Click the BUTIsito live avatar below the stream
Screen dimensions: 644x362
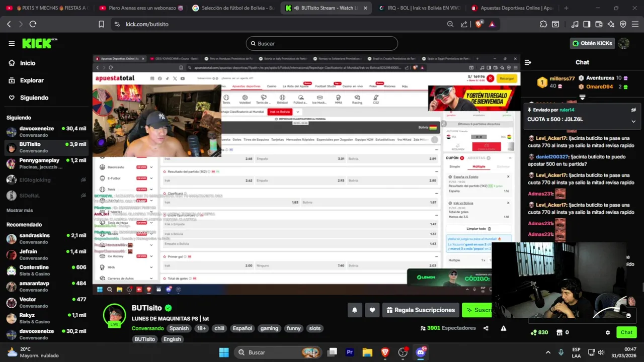114,315
